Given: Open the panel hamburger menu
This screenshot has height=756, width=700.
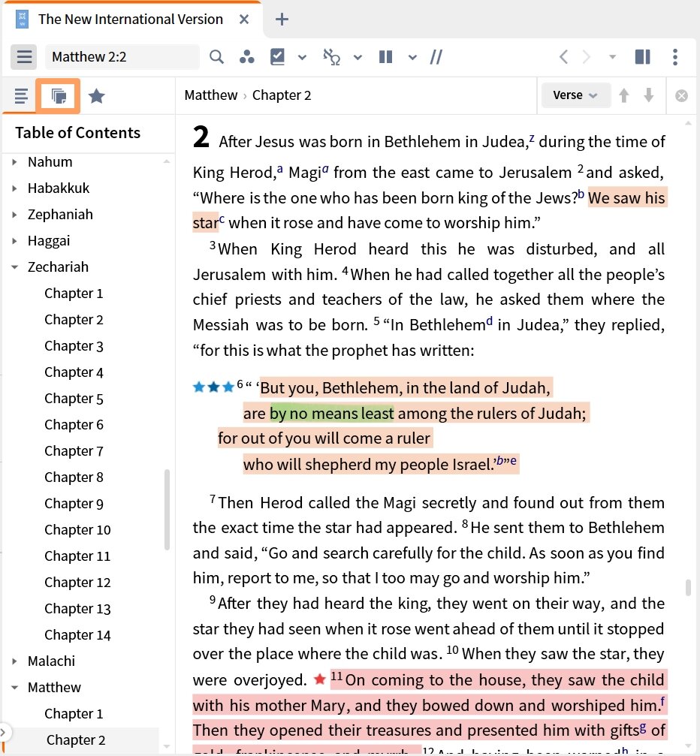Looking at the screenshot, I should pyautogui.click(x=23, y=57).
